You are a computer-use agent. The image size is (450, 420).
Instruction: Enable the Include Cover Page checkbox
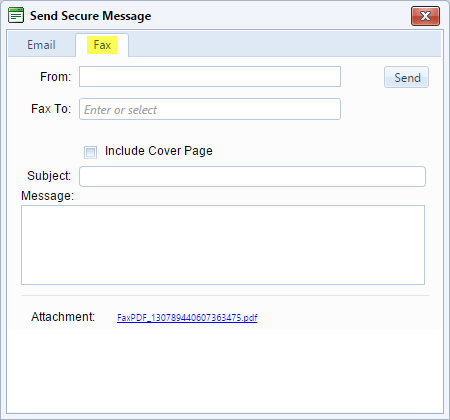(x=90, y=152)
